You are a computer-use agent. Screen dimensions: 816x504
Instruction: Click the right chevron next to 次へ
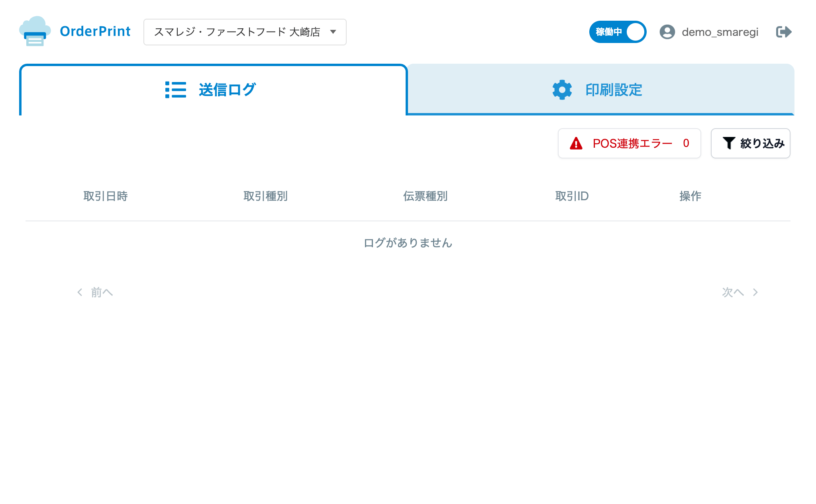coord(755,293)
